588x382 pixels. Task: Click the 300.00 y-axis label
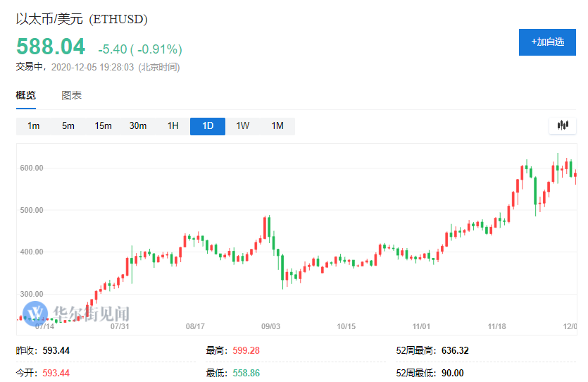(x=32, y=294)
